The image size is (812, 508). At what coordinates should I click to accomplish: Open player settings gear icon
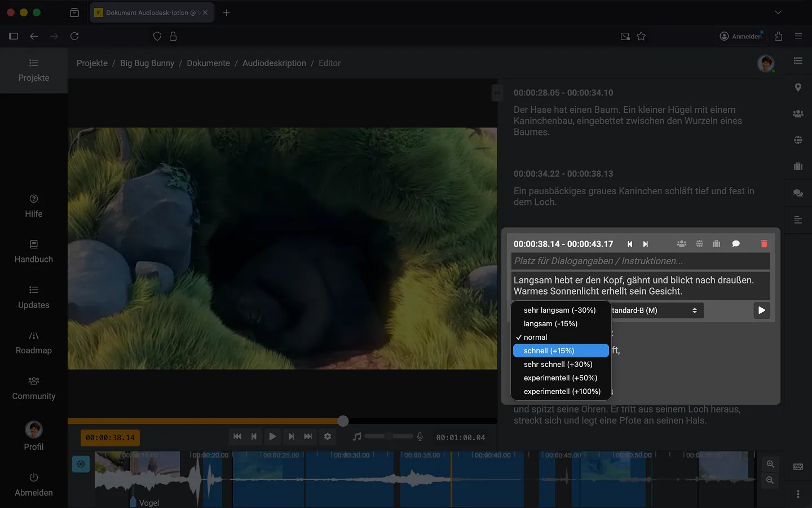coord(328,436)
